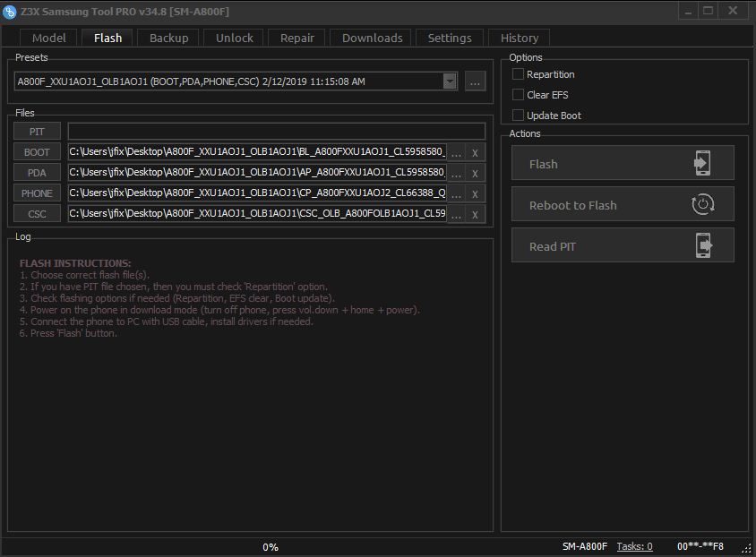Check the Update Boot option

518,116
